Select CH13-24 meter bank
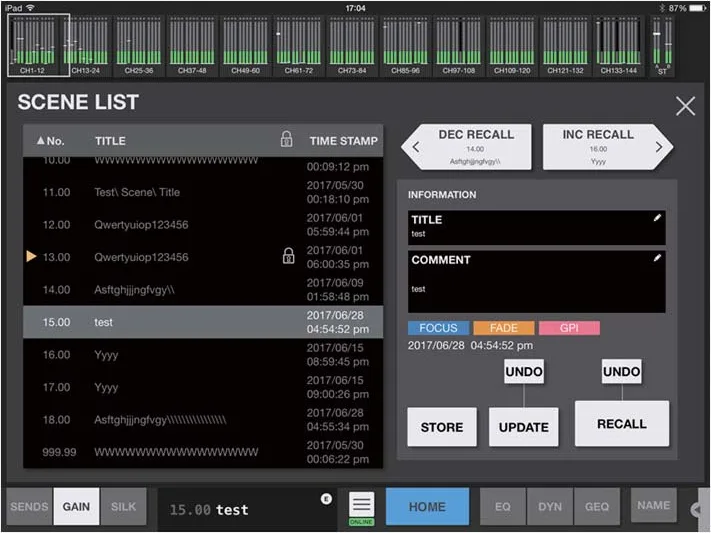The height and width of the screenshot is (533, 711). 86,45
